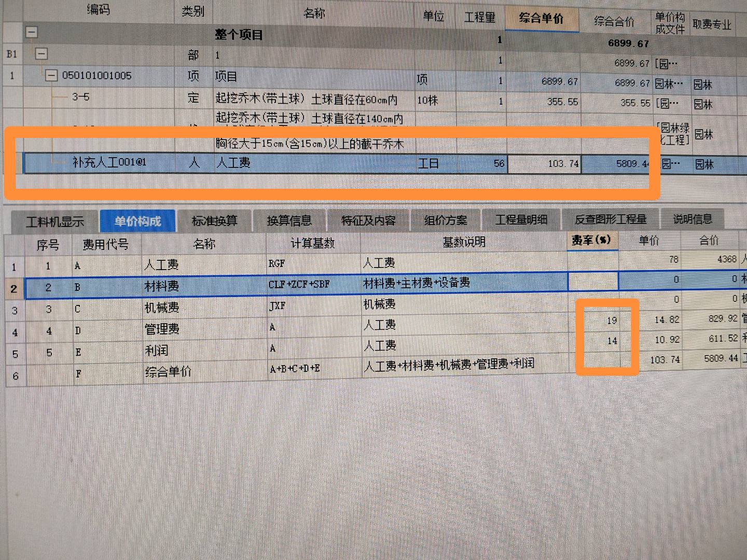
Task: Open the 标准换算 tab
Action: [x=214, y=221]
